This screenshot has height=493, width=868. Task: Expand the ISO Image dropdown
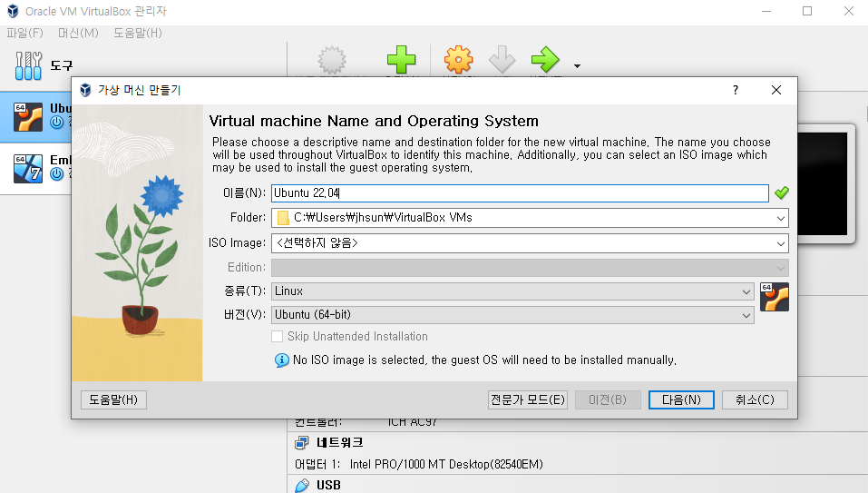point(781,243)
